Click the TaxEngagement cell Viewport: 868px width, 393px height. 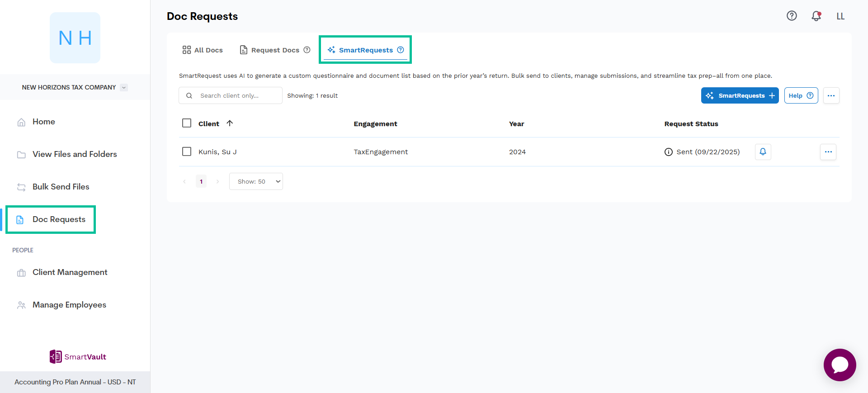tap(381, 152)
